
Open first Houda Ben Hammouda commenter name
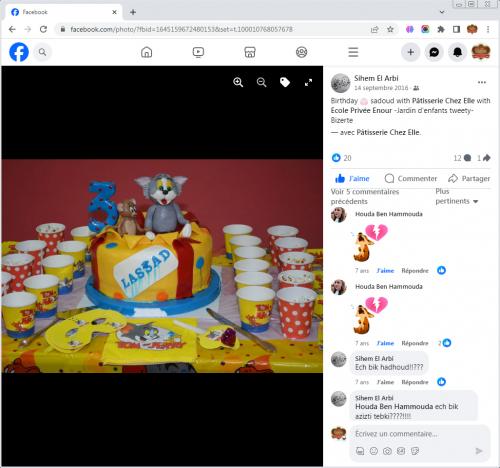click(389, 214)
